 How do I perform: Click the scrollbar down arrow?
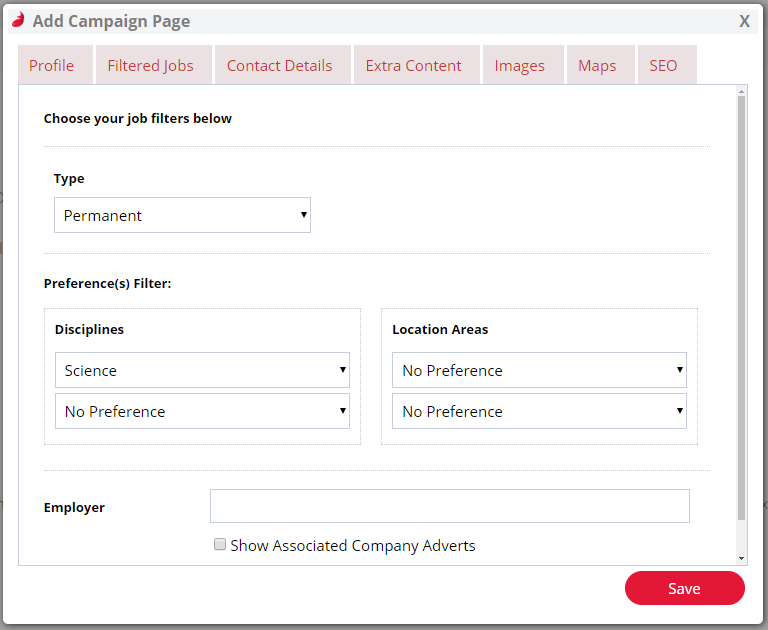coord(741,558)
